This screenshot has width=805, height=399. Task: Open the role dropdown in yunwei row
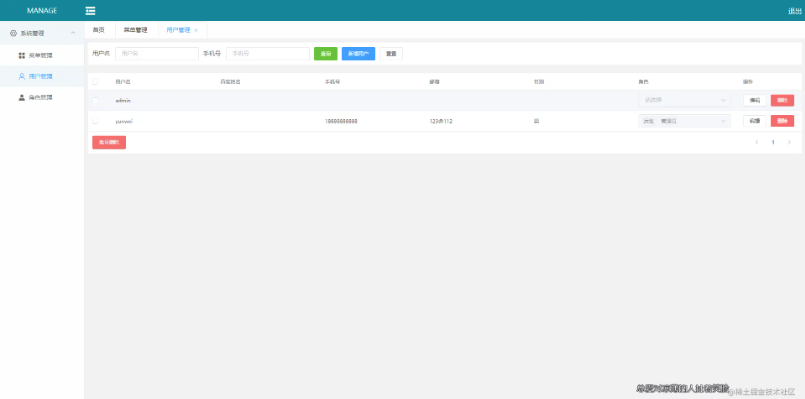[684, 121]
